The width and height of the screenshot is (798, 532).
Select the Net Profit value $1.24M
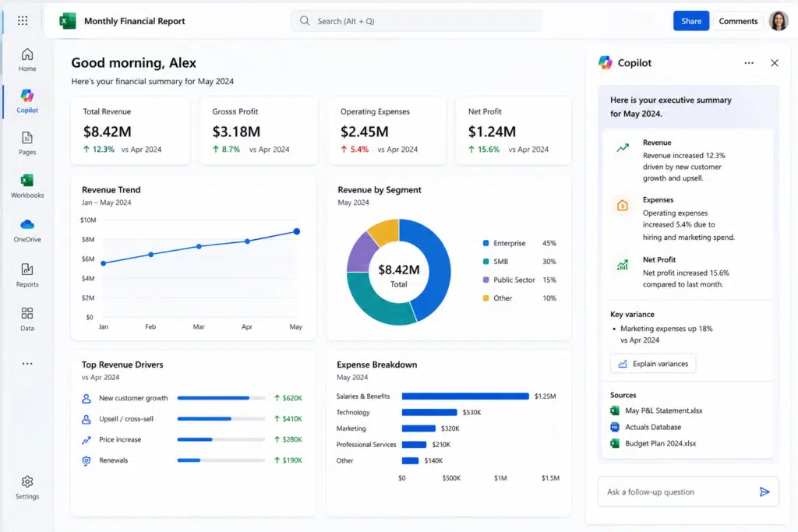point(492,132)
